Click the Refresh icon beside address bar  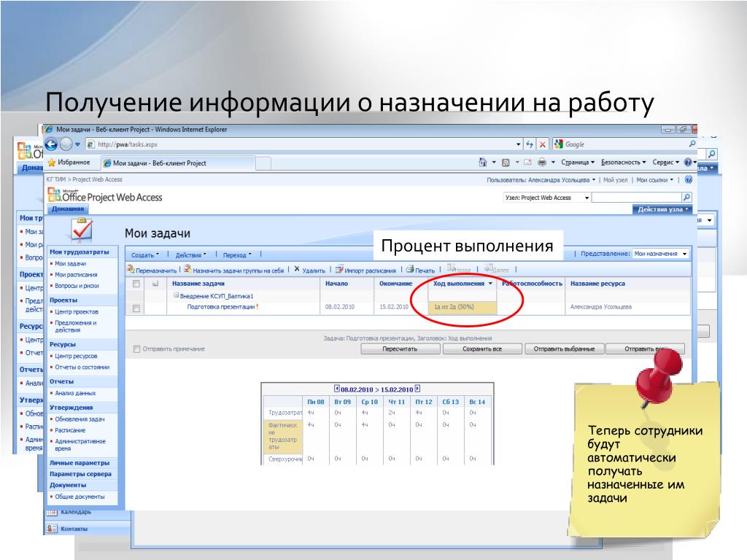click(x=530, y=144)
